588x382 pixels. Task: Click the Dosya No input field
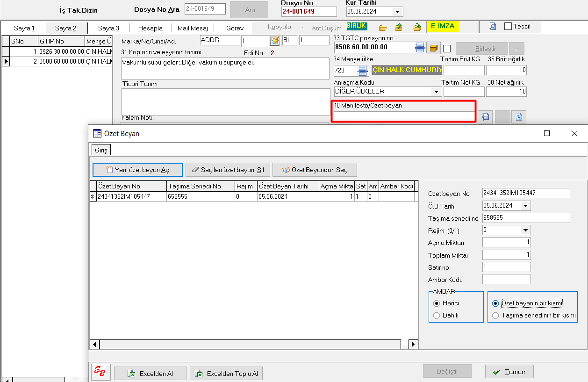[x=308, y=12]
